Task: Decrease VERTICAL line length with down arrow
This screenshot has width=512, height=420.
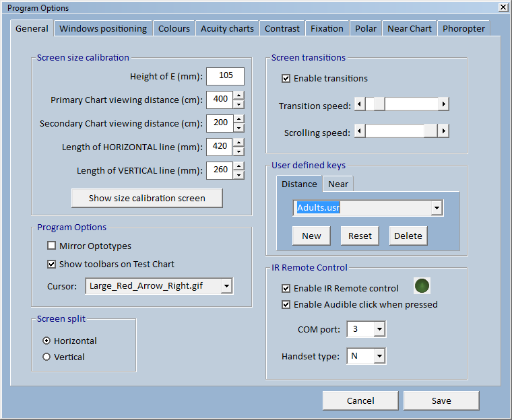Action: (239, 175)
